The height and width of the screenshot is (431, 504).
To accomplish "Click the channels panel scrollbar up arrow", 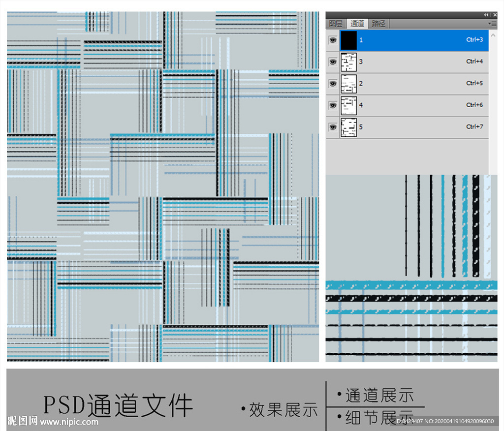I will 493,35.
